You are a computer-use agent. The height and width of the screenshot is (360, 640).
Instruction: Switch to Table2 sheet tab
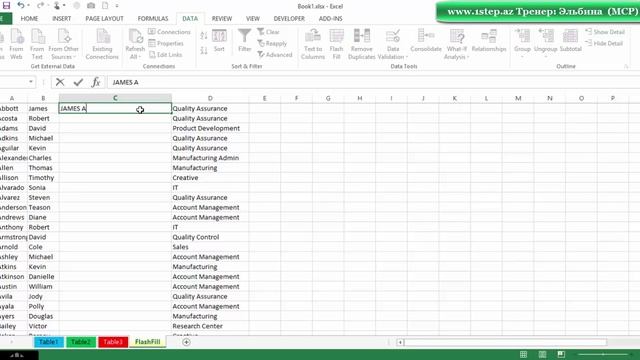pyautogui.click(x=81, y=342)
